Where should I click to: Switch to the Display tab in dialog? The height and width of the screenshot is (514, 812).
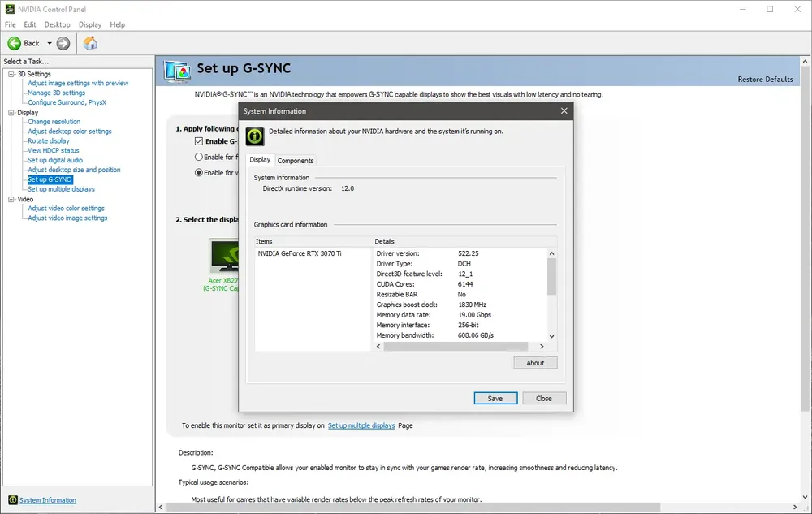coord(260,159)
